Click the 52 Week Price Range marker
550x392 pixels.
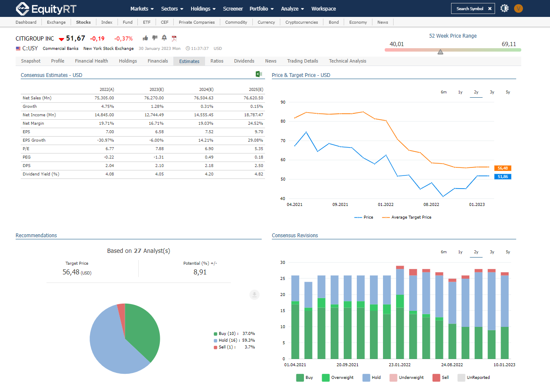tap(440, 52)
